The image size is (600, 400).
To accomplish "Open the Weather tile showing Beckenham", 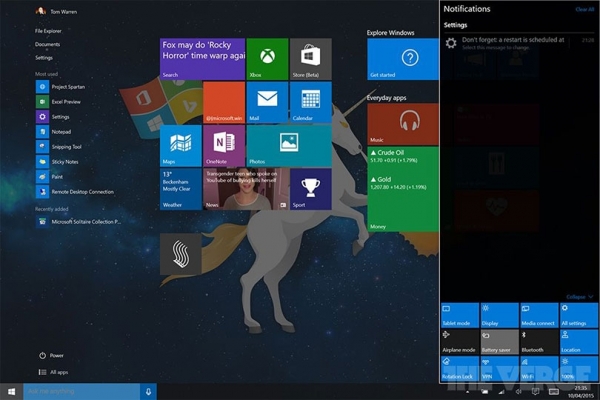I will point(181,189).
